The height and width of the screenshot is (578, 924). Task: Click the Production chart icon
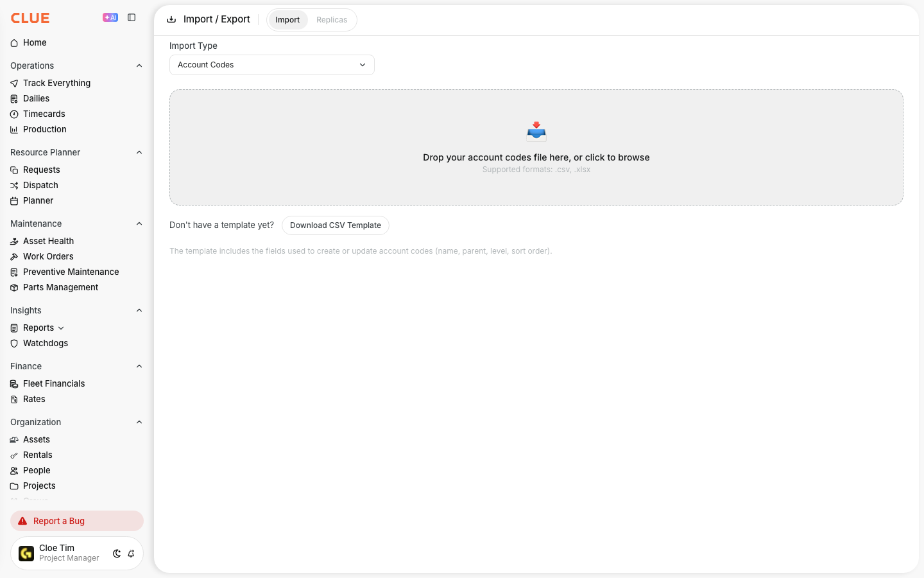click(14, 130)
